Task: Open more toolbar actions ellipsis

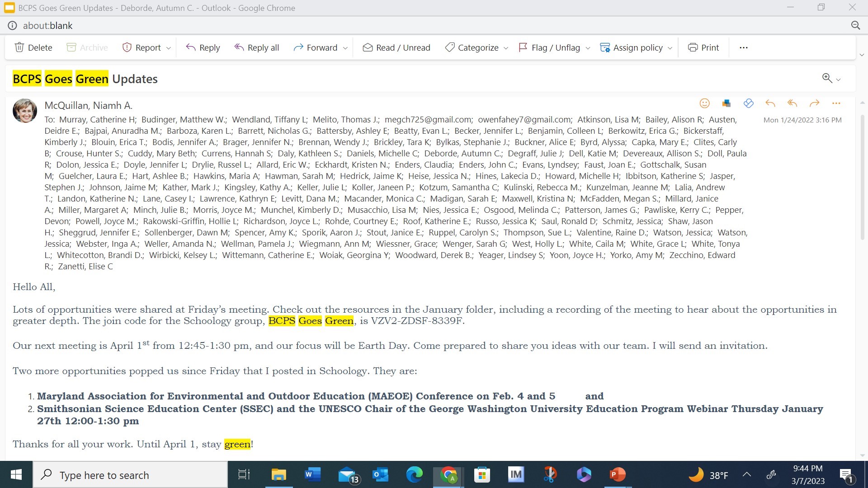Action: pyautogui.click(x=744, y=47)
